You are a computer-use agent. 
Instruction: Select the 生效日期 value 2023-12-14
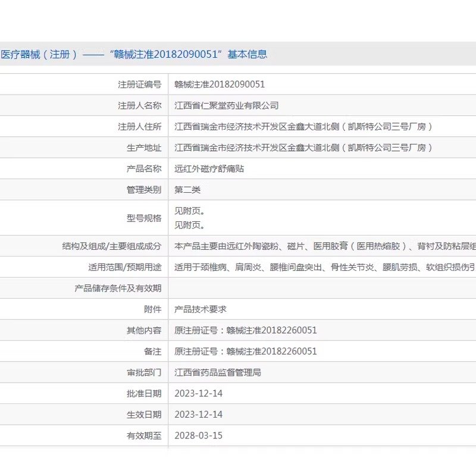pos(199,415)
